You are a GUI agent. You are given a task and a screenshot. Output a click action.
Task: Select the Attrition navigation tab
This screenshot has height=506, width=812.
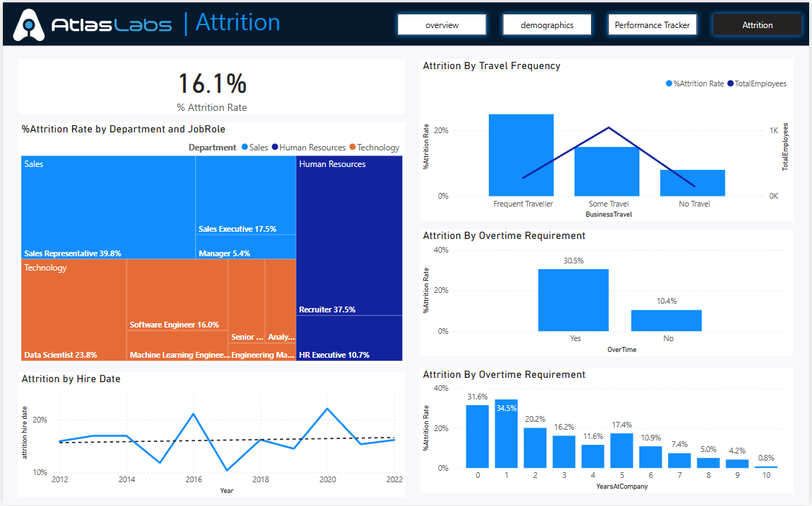tap(757, 25)
